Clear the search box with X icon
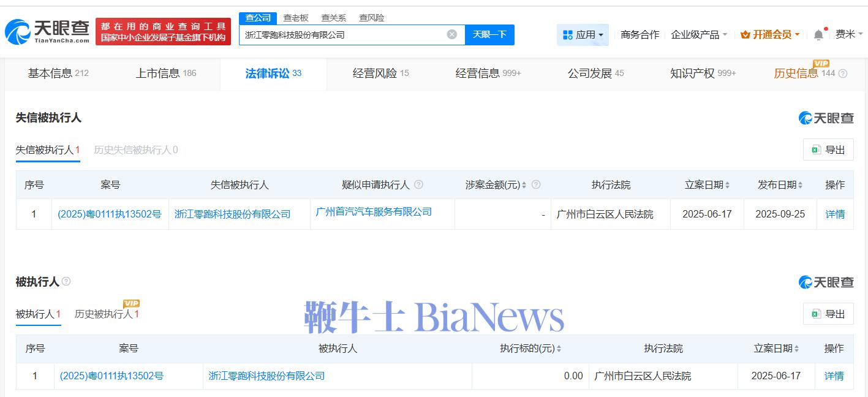The height and width of the screenshot is (397, 868). (452, 34)
